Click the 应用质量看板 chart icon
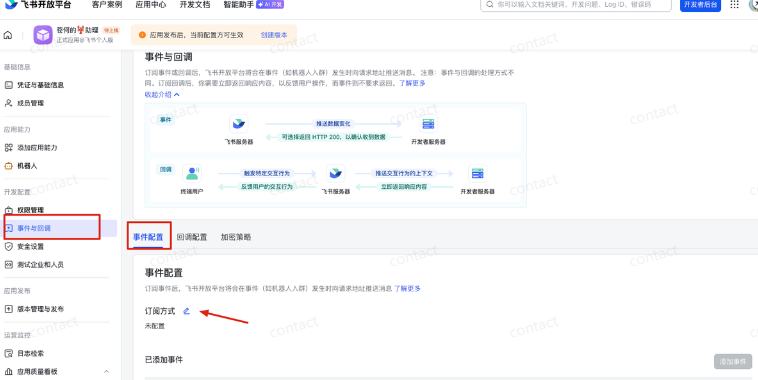 [8, 372]
